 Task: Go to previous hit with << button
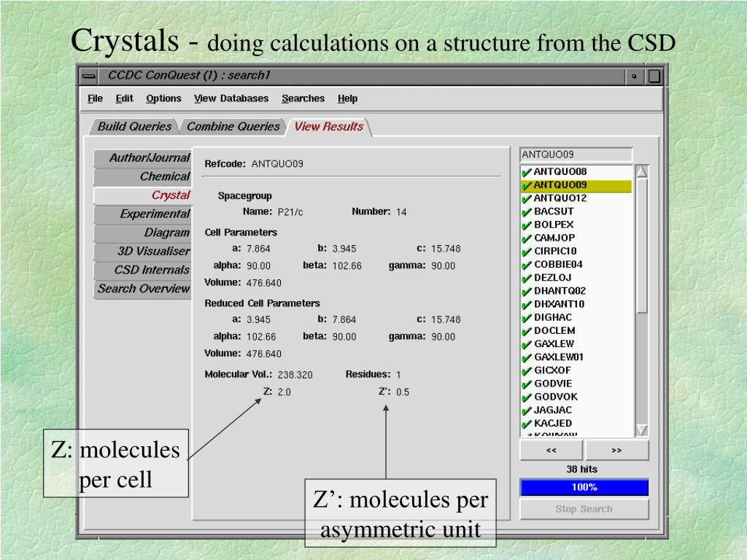pyautogui.click(x=551, y=450)
